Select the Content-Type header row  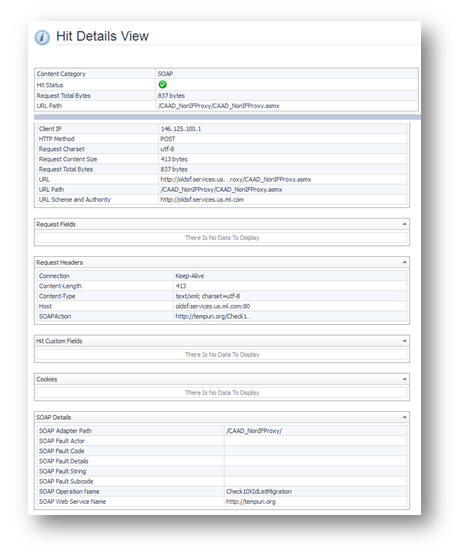point(222,296)
